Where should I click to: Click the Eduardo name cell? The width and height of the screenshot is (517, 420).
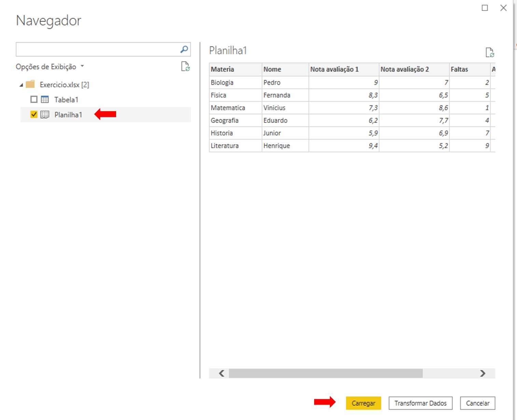pyautogui.click(x=285, y=120)
